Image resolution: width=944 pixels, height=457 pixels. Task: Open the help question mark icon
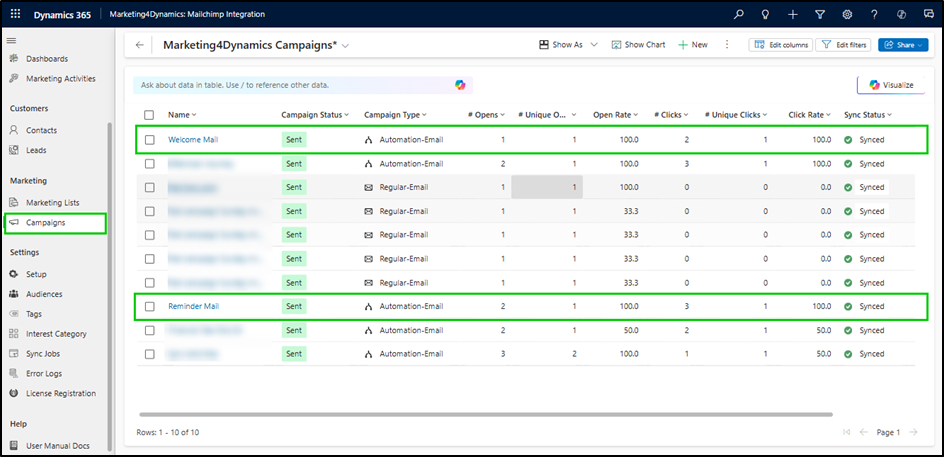click(x=874, y=14)
